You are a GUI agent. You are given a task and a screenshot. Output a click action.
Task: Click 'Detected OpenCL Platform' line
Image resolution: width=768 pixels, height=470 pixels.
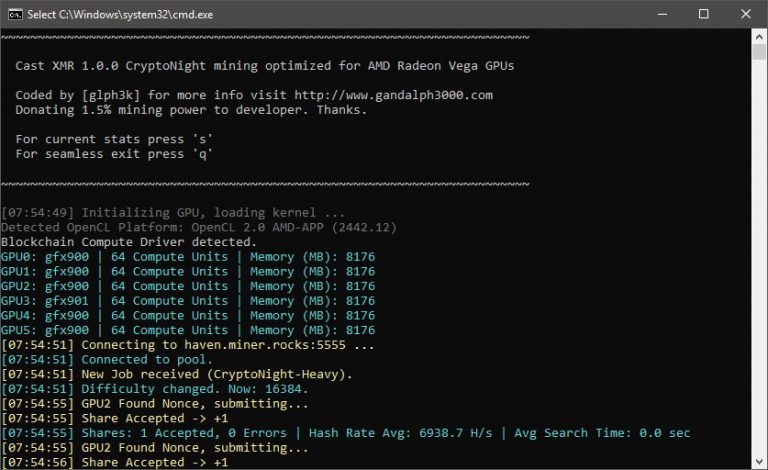click(x=199, y=227)
